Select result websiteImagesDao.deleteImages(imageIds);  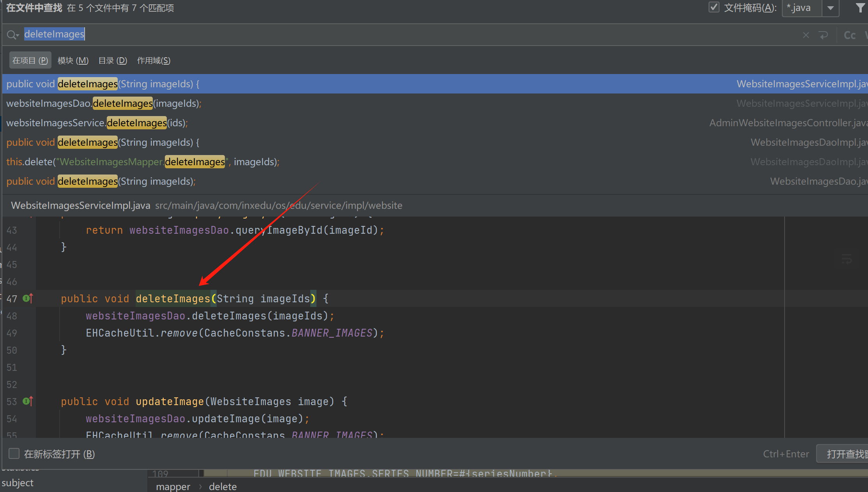click(x=435, y=103)
